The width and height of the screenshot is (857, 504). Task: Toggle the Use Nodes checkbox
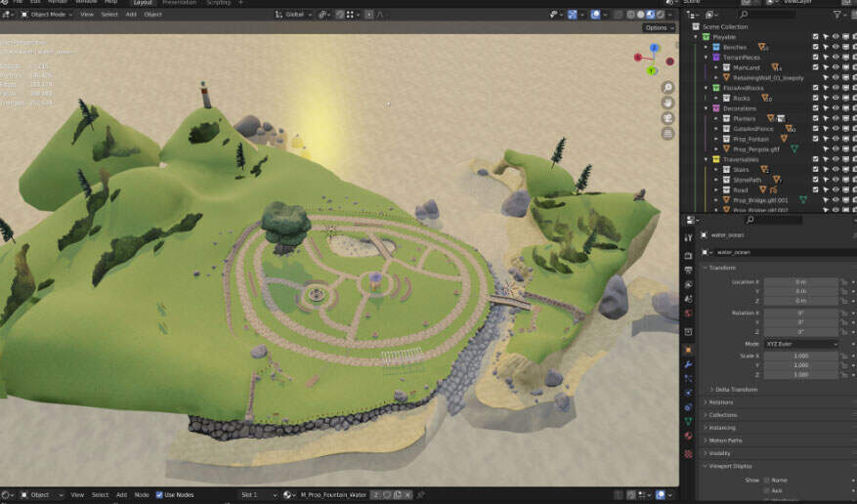click(160, 495)
